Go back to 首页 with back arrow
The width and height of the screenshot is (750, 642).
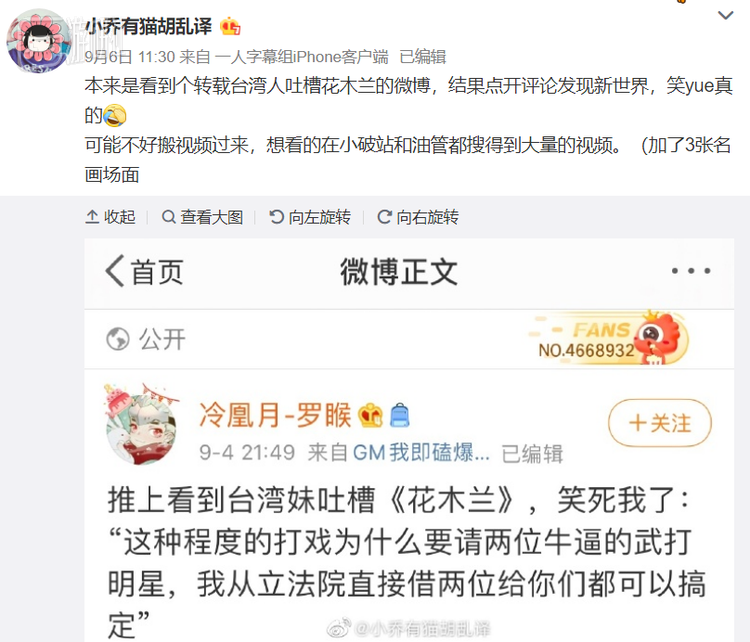(x=144, y=271)
